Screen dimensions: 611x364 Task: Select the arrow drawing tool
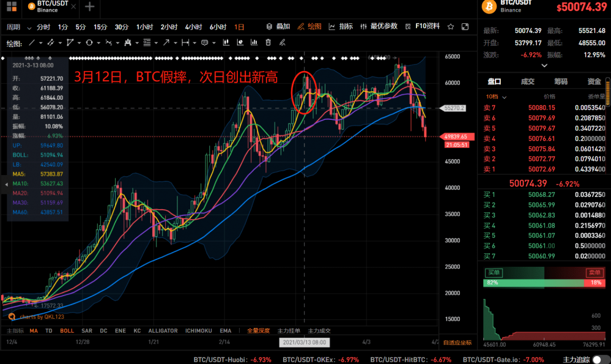(x=166, y=43)
